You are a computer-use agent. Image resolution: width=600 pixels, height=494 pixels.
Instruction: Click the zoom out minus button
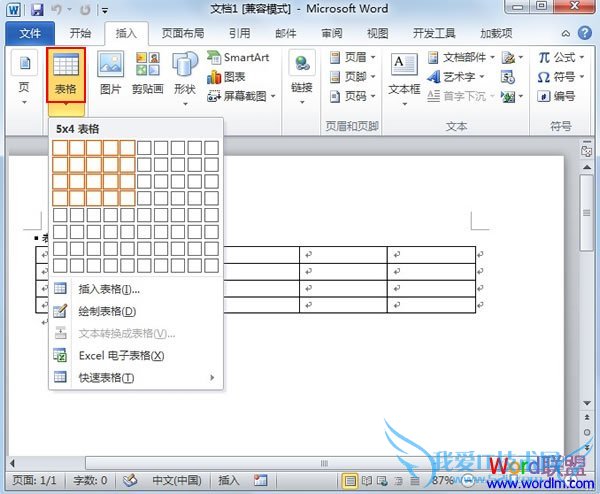pyautogui.click(x=468, y=481)
